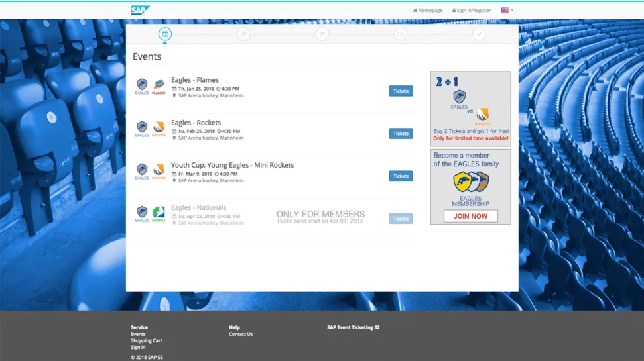Open Shopping Cart link in footer
Viewport: 644px width, 361px height.
point(146,340)
